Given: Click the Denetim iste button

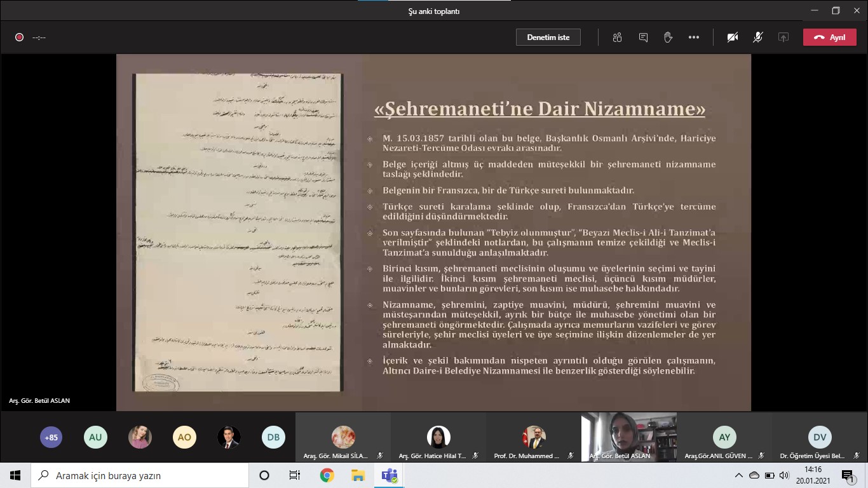Looking at the screenshot, I should click(548, 37).
